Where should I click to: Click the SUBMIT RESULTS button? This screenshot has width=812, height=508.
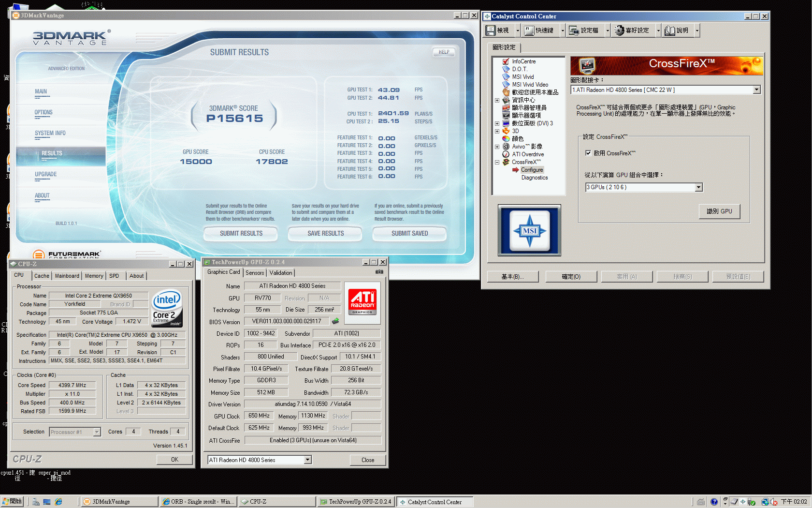tap(241, 234)
